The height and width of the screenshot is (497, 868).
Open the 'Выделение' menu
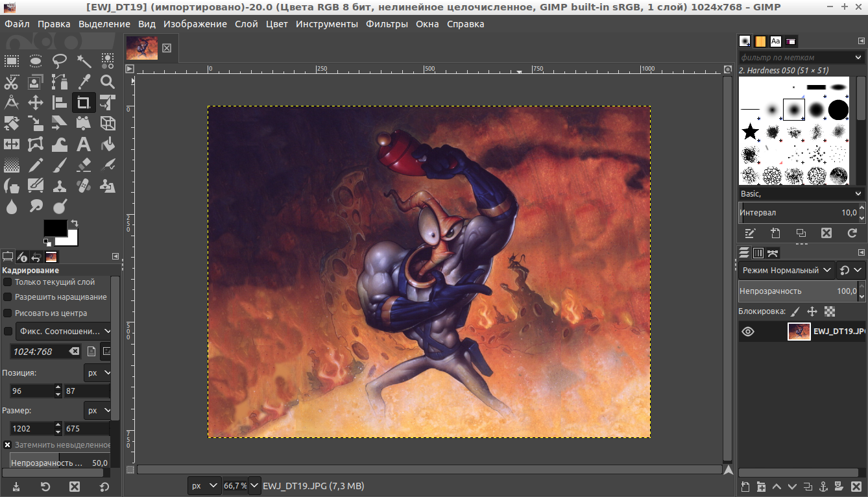click(x=104, y=24)
